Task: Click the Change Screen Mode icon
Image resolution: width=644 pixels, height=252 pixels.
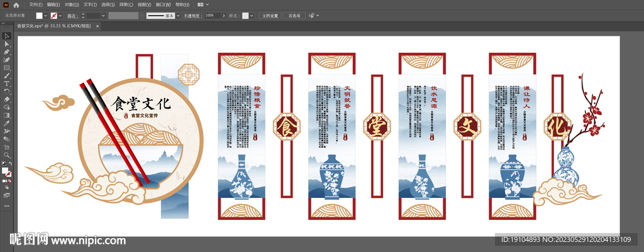Action: click(x=6, y=195)
